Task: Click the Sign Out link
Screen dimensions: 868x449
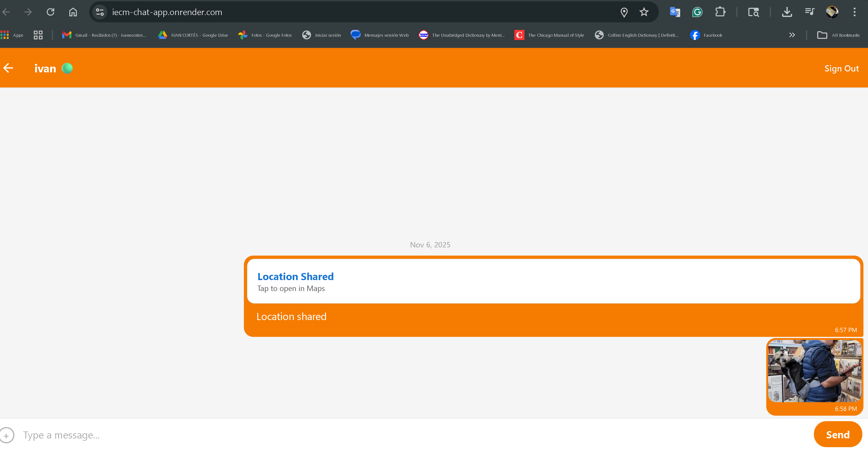Action: tap(842, 68)
